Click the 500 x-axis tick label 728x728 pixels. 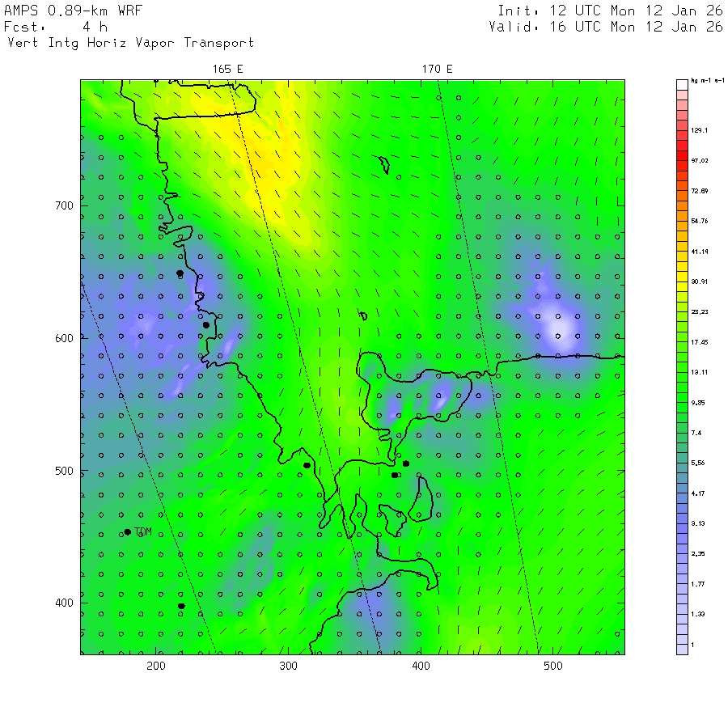pyautogui.click(x=552, y=666)
